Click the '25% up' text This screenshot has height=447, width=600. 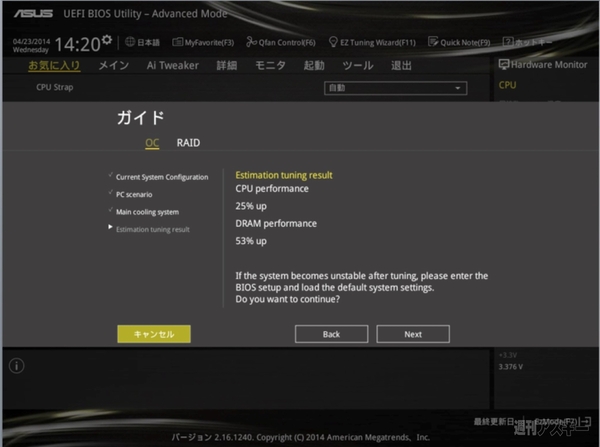pos(251,206)
